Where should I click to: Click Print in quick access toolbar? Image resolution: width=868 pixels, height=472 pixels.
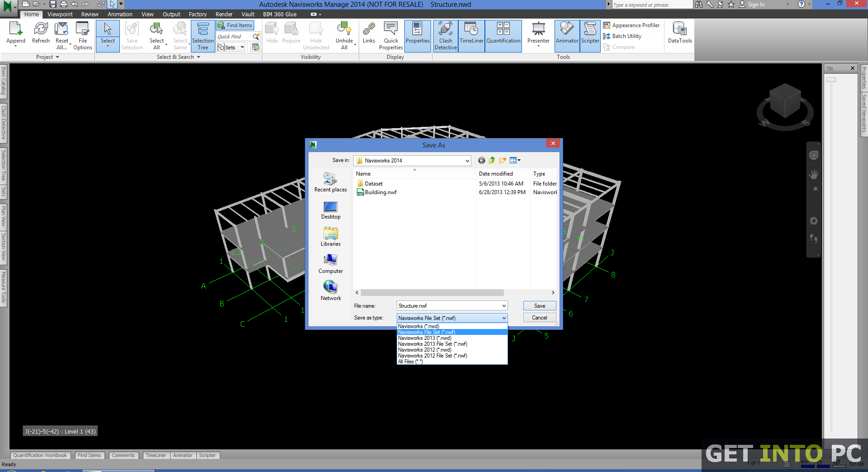coord(64,4)
